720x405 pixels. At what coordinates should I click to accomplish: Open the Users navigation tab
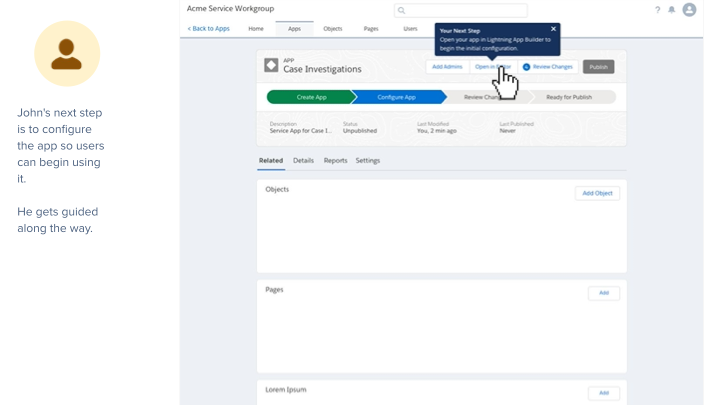click(x=410, y=29)
